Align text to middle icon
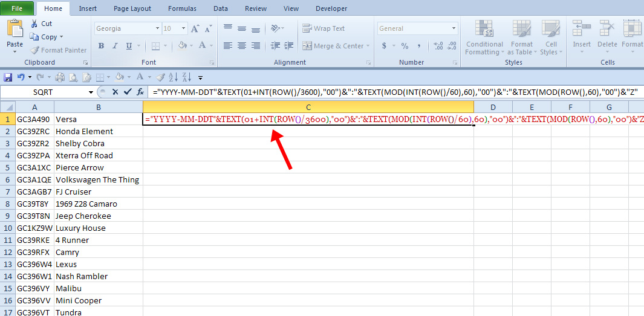 tap(242, 28)
